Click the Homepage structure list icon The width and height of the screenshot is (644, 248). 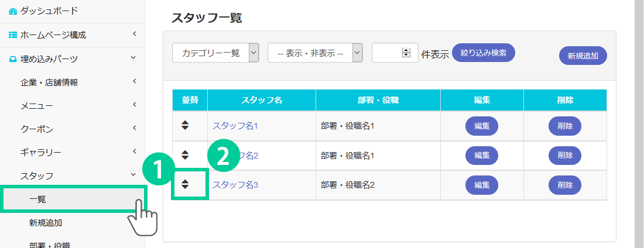[13, 35]
